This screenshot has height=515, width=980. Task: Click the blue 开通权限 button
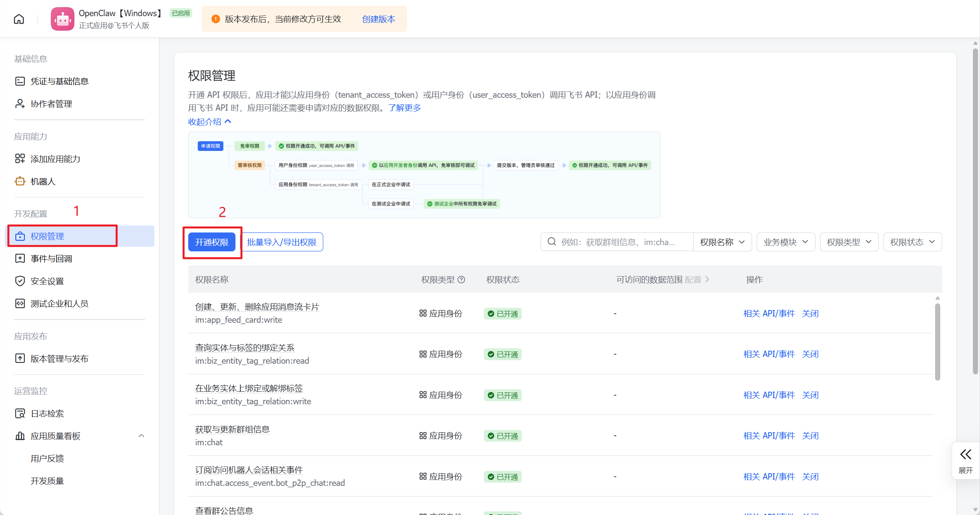coord(211,242)
